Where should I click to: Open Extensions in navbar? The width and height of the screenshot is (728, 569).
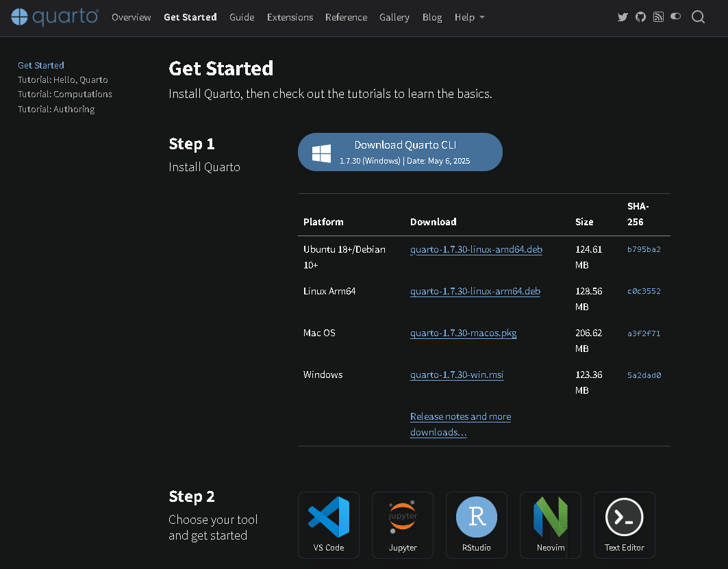tap(290, 17)
